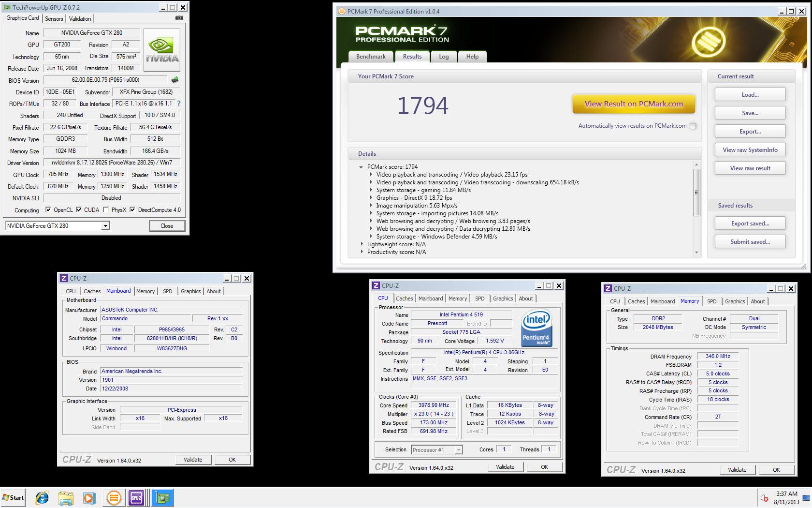Enable automatically view results on PCMark.com
This screenshot has width=812, height=508.
click(x=693, y=126)
